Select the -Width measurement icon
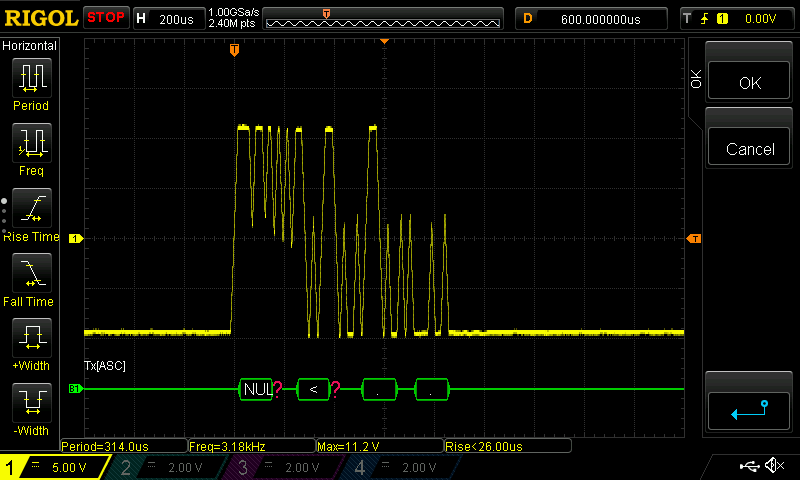This screenshot has width=800, height=480. tap(32, 402)
